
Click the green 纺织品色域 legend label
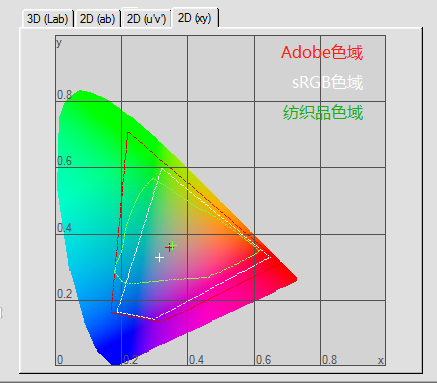323,112
